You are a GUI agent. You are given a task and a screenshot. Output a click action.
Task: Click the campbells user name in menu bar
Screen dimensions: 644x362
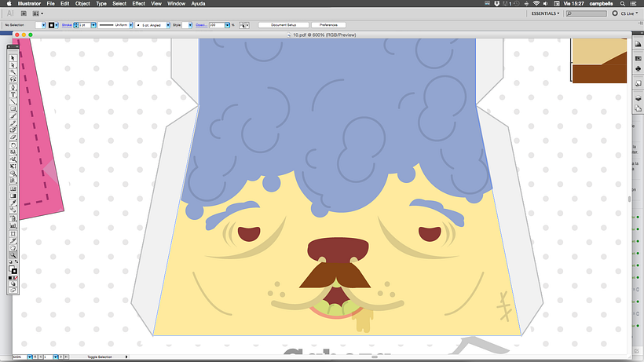pos(602,3)
